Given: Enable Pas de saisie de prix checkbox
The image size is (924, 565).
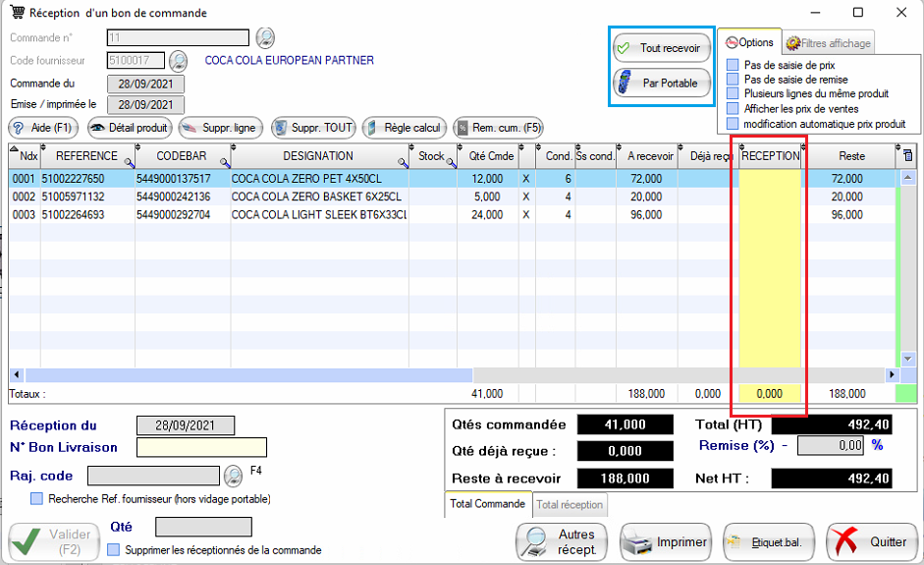Looking at the screenshot, I should click(733, 65).
